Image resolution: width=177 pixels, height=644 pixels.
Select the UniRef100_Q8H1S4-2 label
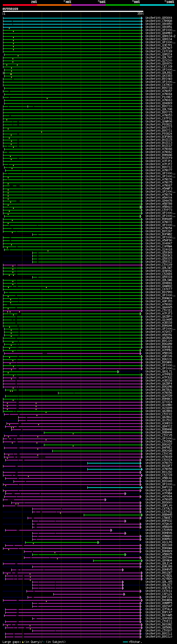coord(160,36)
